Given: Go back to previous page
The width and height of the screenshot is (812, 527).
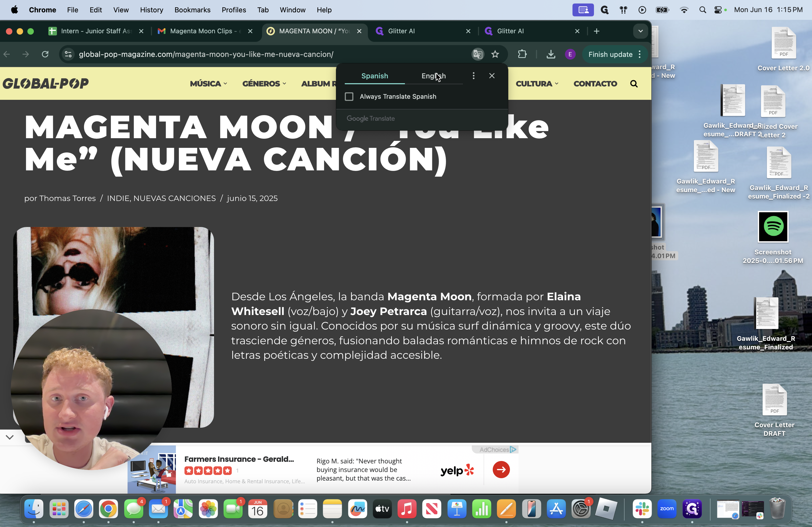Looking at the screenshot, I should click(x=7, y=54).
